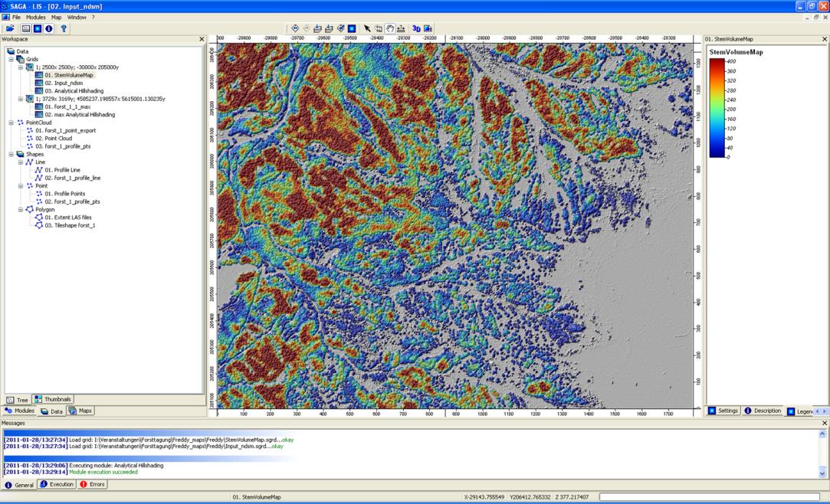Viewport: 830px width, 504px height.
Task: Click the Load/Open folder toolbar icon
Action: tap(9, 28)
